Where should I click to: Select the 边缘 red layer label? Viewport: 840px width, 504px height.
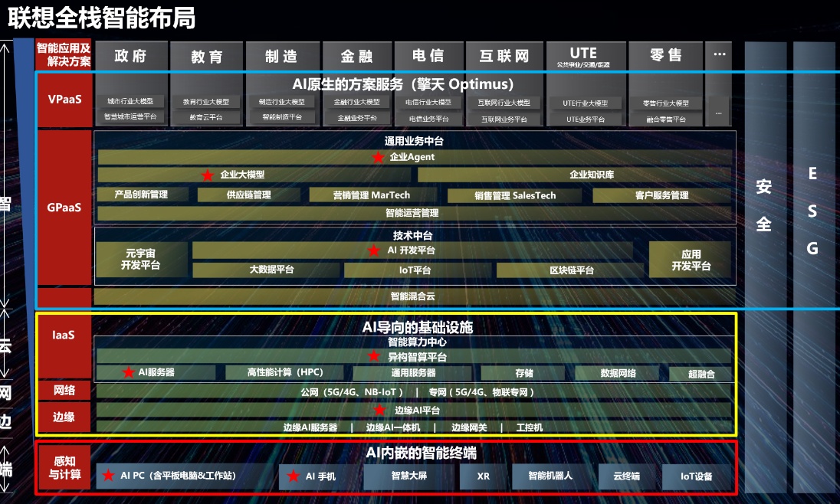pyautogui.click(x=64, y=417)
